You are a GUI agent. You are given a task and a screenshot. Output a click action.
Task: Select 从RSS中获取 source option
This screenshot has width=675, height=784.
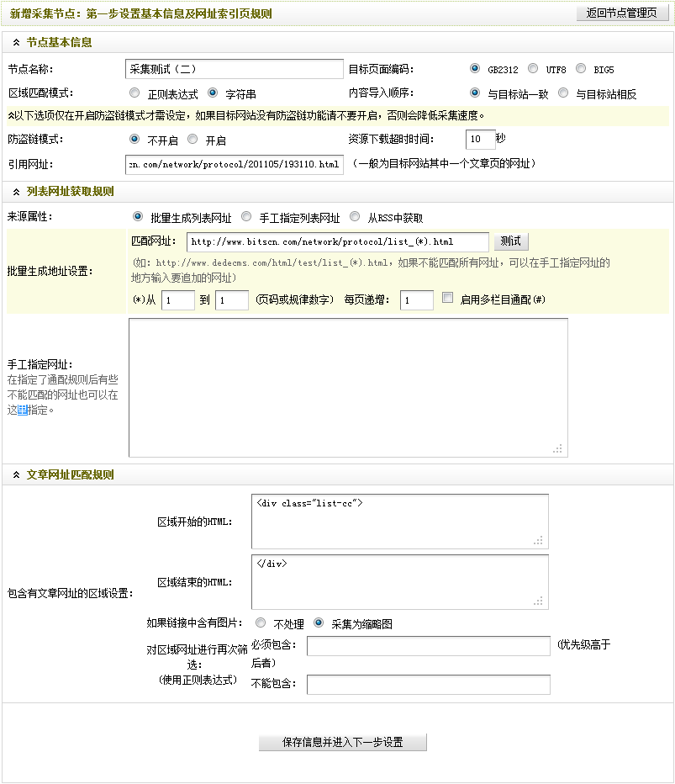click(355, 217)
